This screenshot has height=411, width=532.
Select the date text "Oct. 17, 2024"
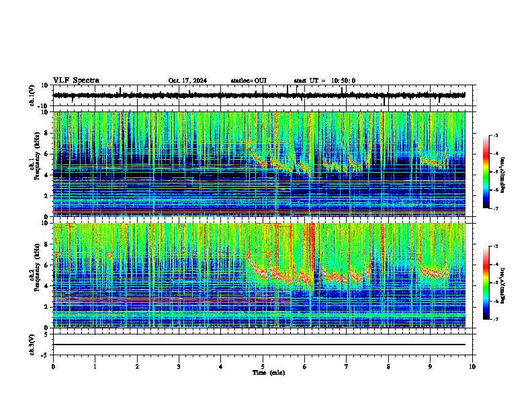[x=187, y=81]
